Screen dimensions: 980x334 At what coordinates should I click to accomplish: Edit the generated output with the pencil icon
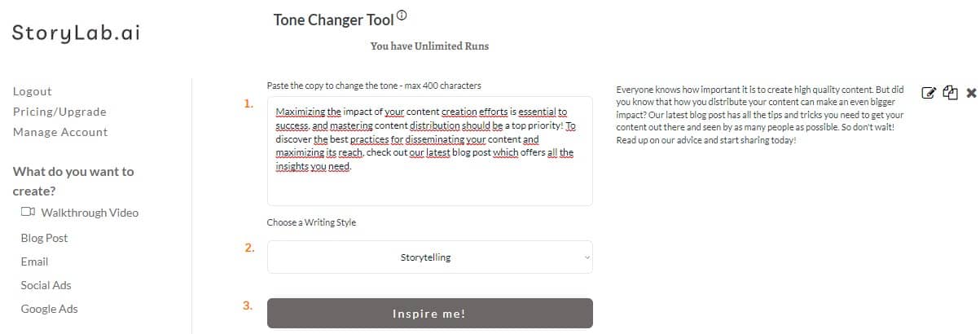coord(928,93)
